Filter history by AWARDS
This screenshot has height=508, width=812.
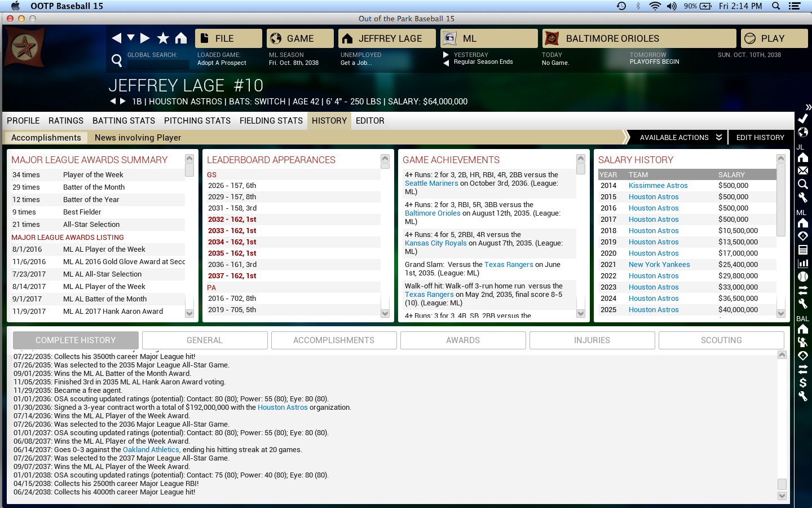pyautogui.click(x=463, y=340)
